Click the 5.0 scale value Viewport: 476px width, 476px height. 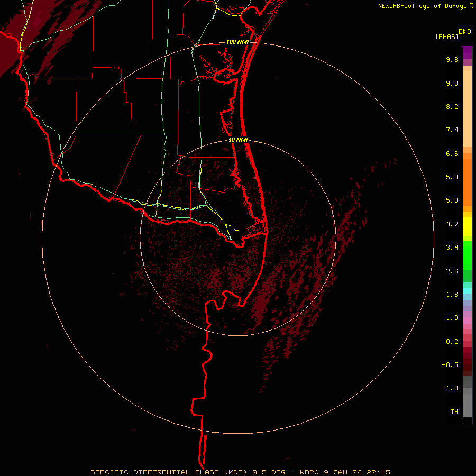pyautogui.click(x=452, y=200)
